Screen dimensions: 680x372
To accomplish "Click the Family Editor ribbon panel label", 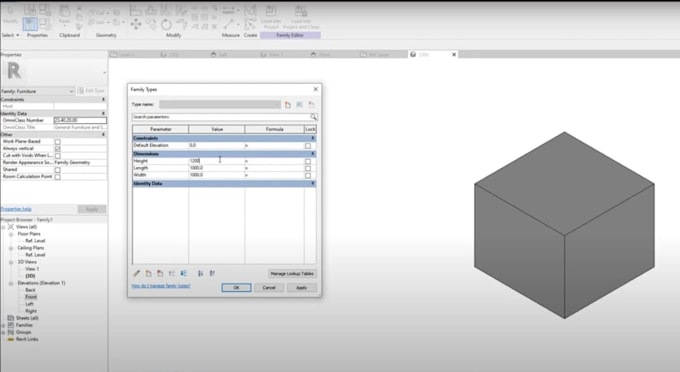I will coord(290,35).
